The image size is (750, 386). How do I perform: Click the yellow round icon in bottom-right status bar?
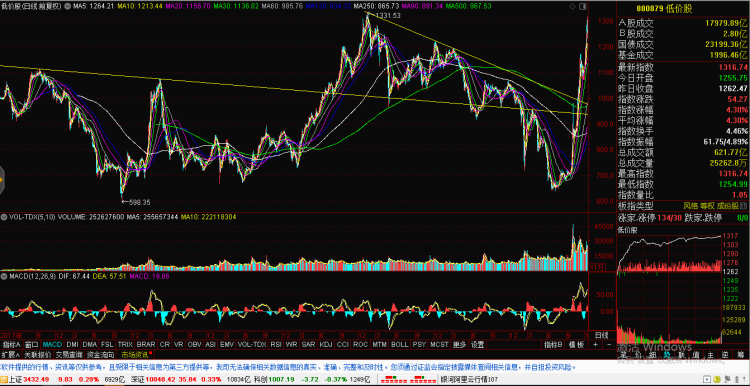click(717, 379)
